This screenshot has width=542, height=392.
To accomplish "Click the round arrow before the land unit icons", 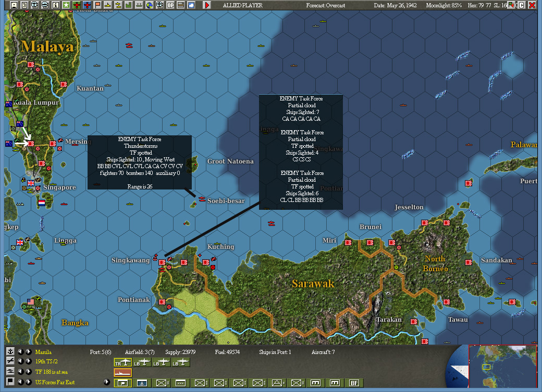I will coord(107,382).
